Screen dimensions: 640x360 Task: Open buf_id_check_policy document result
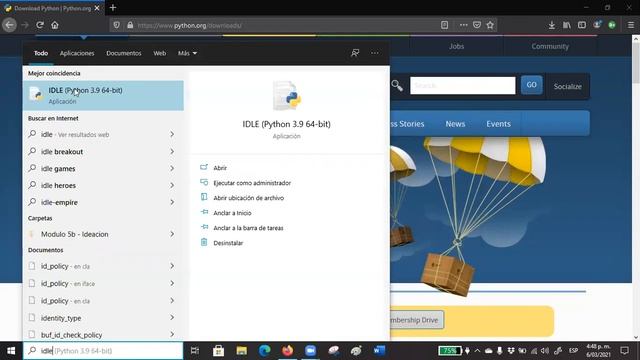(x=71, y=335)
